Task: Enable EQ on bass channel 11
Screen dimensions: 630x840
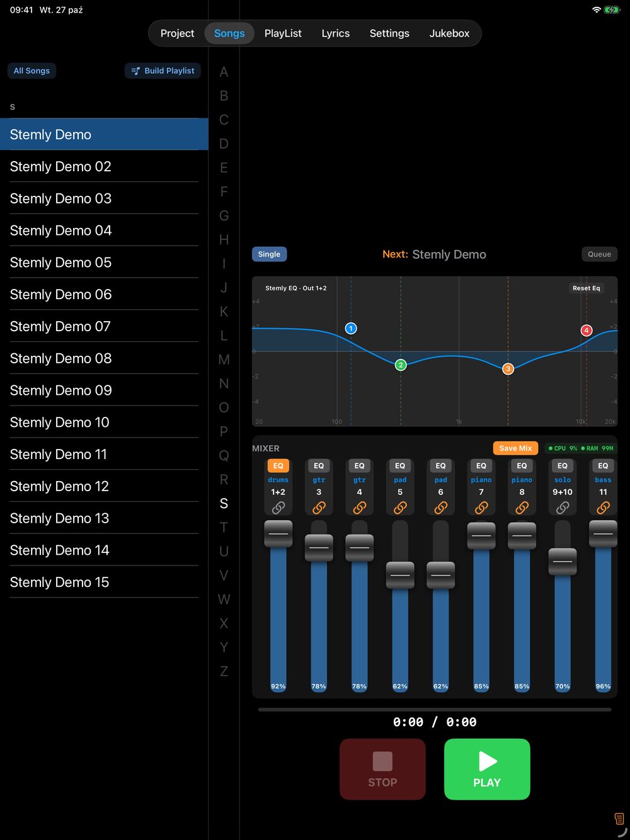Action: pyautogui.click(x=603, y=466)
